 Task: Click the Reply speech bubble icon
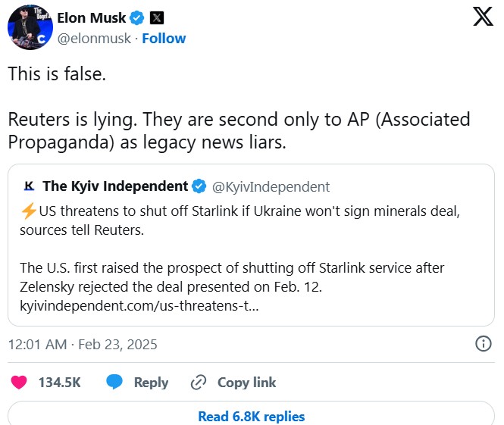tap(115, 383)
